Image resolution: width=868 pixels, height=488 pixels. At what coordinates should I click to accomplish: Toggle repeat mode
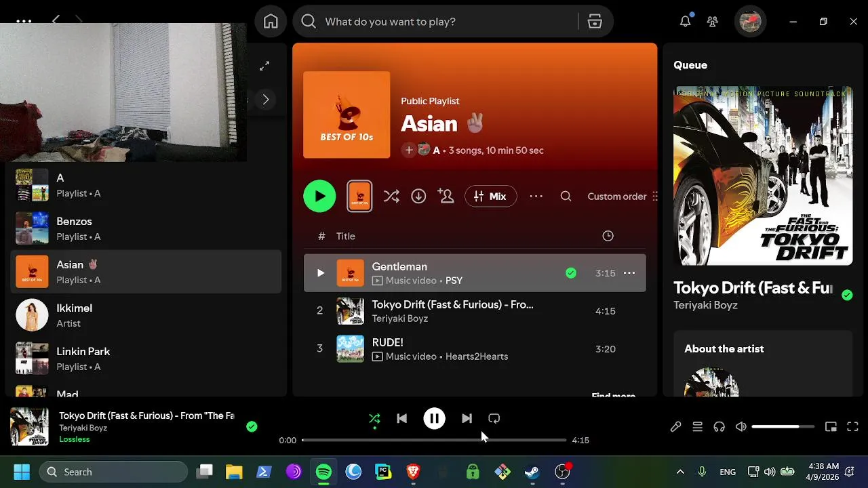(x=494, y=418)
